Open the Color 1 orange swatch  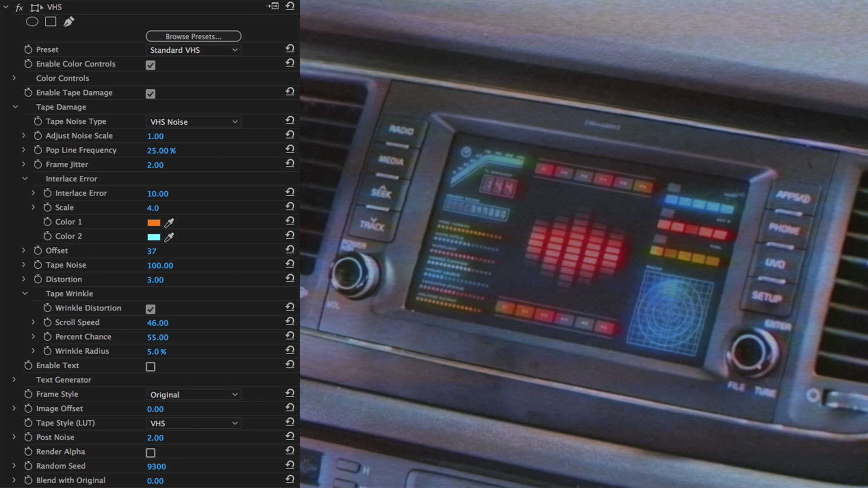154,223
